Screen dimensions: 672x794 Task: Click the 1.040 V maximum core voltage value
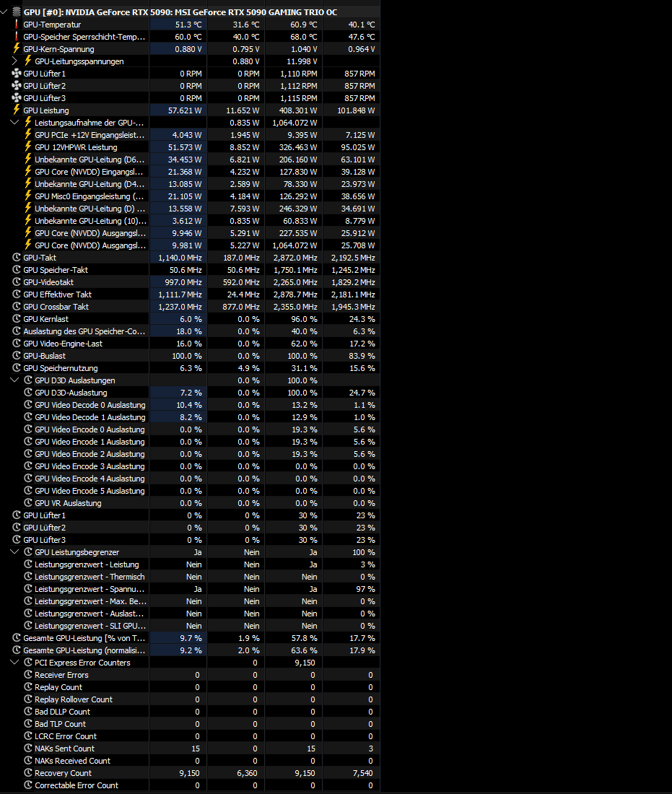[304, 48]
